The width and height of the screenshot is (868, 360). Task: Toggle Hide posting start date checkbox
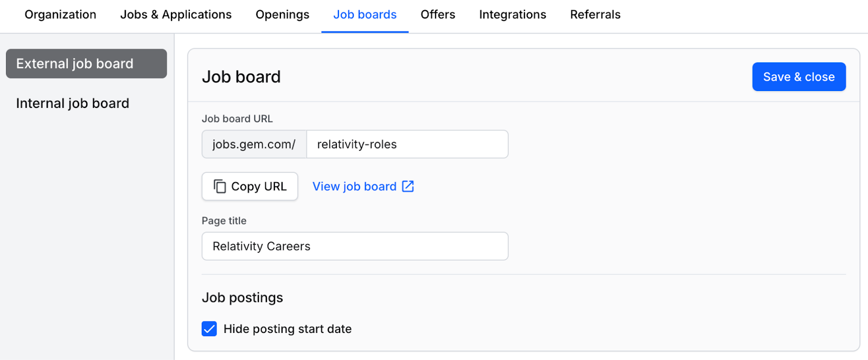click(x=209, y=329)
